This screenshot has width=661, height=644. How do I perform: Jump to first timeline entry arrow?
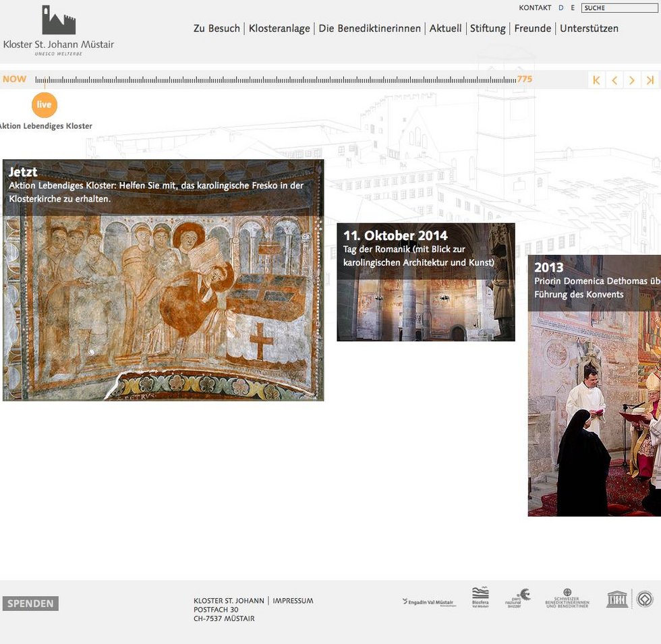596,80
